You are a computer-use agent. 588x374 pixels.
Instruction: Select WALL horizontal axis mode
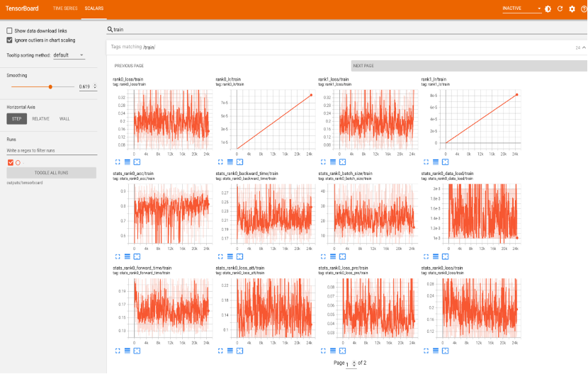[64, 119]
